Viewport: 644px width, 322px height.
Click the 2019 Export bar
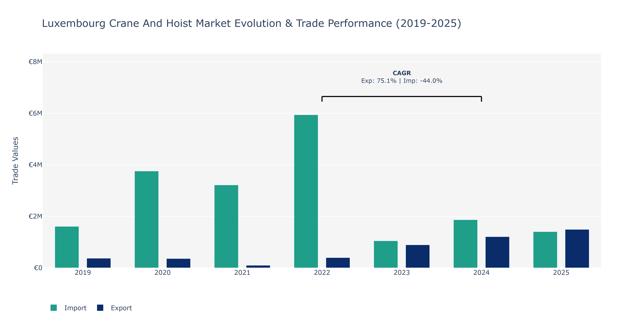[99, 263]
